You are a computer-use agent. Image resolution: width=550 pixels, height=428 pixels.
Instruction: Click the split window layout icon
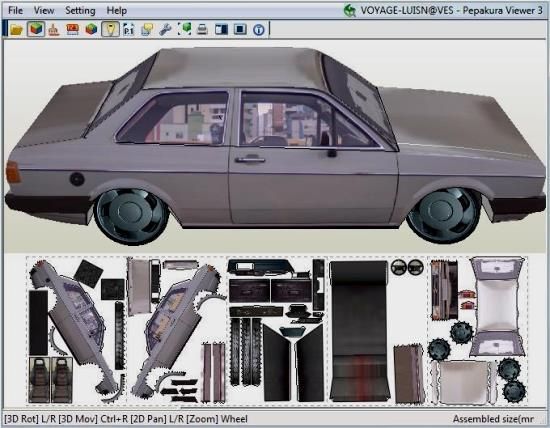[221, 29]
